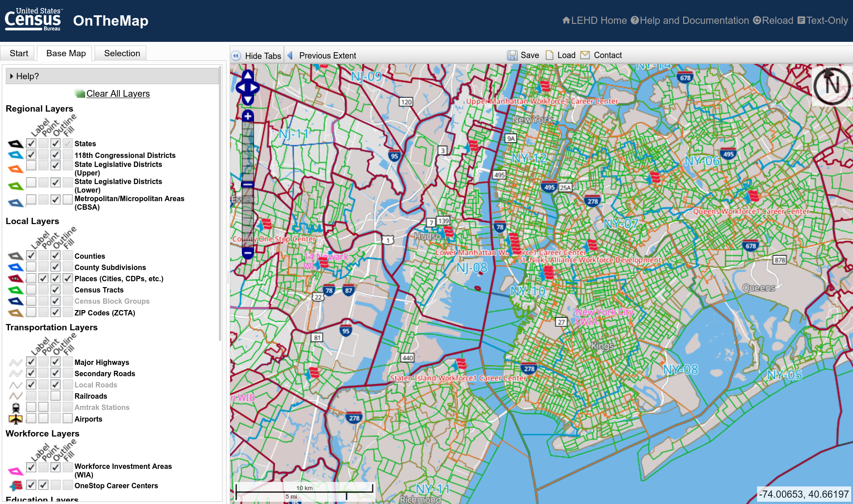
Task: Click the OneStop Career Centers flag icon
Action: pyautogui.click(x=16, y=486)
